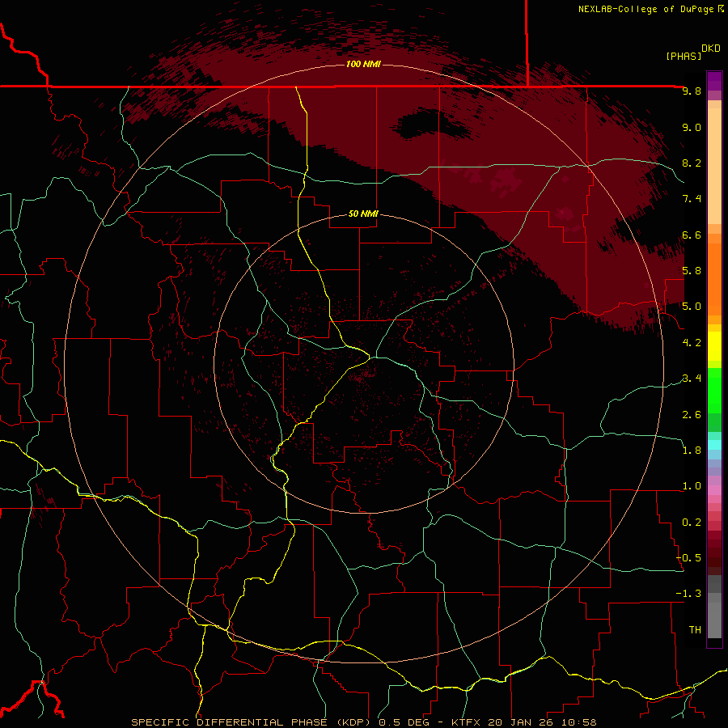Select the 8.2 value on color scale
This screenshot has height=728, width=728.
click(692, 163)
